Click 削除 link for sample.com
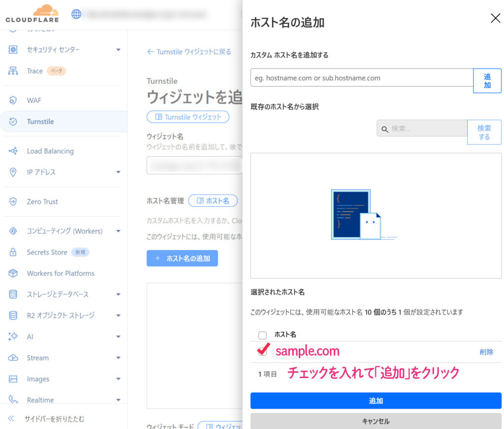This screenshot has width=504, height=429. (x=486, y=352)
